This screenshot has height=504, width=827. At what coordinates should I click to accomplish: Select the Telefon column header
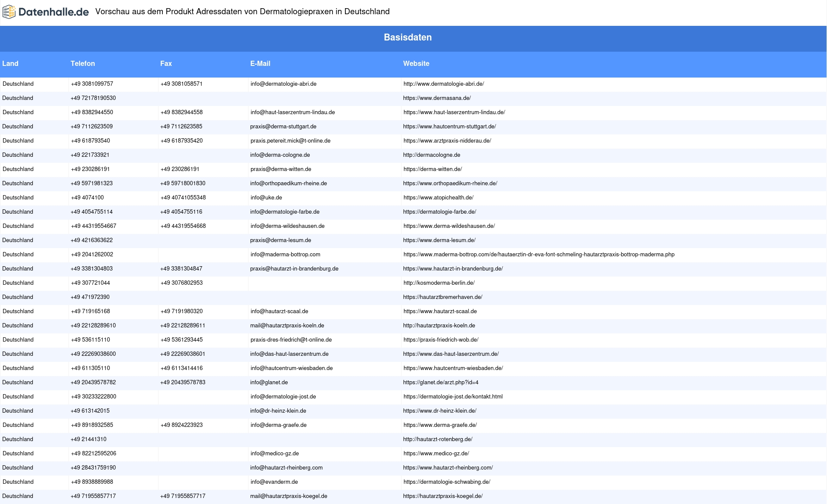point(83,63)
